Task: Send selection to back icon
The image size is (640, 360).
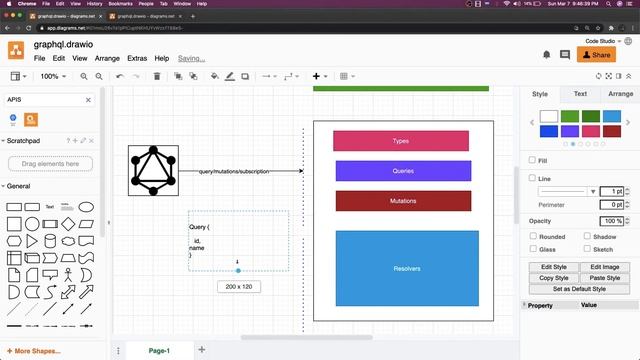Action: (x=193, y=76)
